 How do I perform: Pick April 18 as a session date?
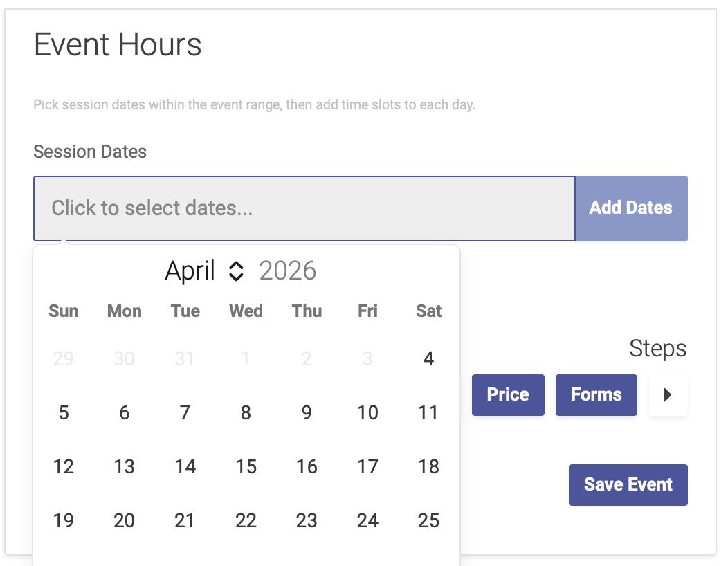coord(428,466)
